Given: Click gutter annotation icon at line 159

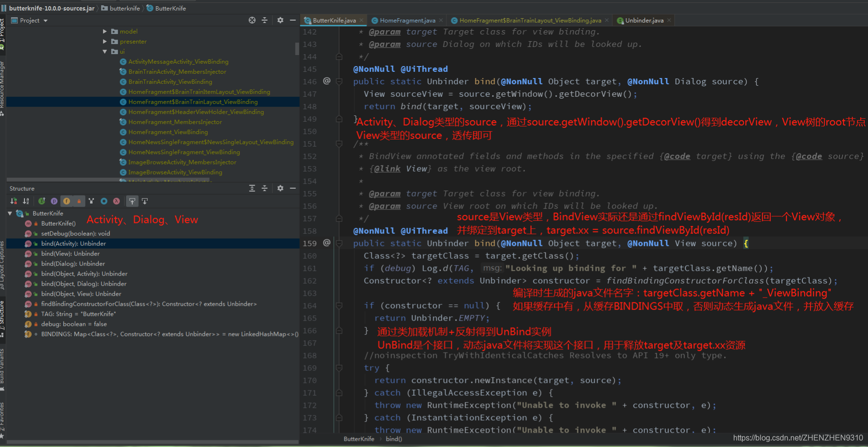Looking at the screenshot, I should (x=327, y=243).
